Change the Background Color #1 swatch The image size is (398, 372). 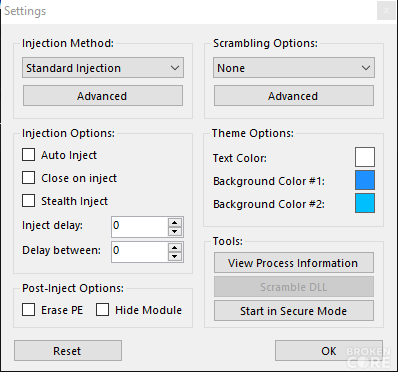[x=365, y=180]
